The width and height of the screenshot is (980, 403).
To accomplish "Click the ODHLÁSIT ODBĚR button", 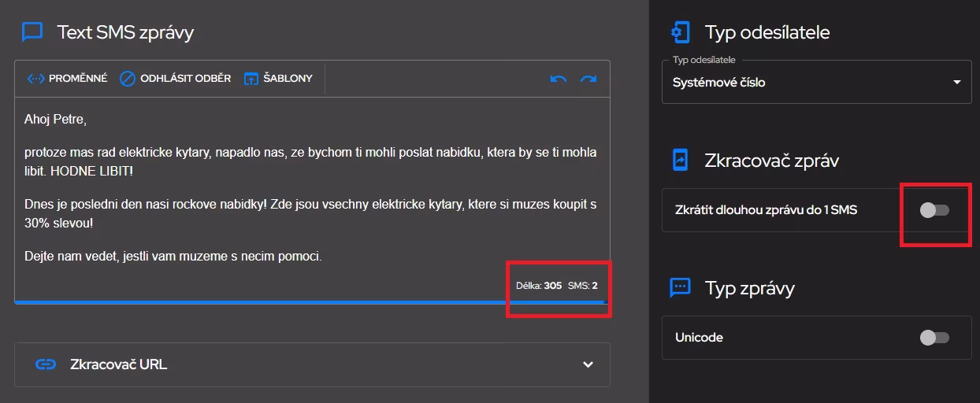I will [175, 79].
